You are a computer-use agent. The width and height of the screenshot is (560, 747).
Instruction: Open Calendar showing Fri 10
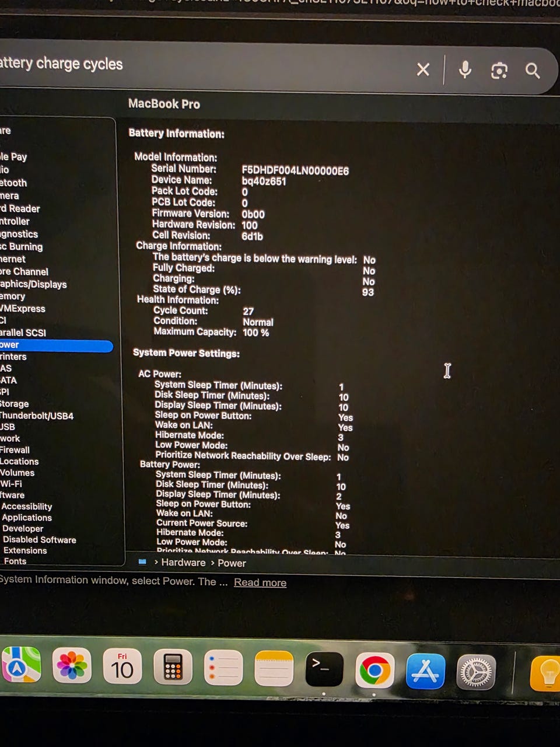click(x=122, y=666)
